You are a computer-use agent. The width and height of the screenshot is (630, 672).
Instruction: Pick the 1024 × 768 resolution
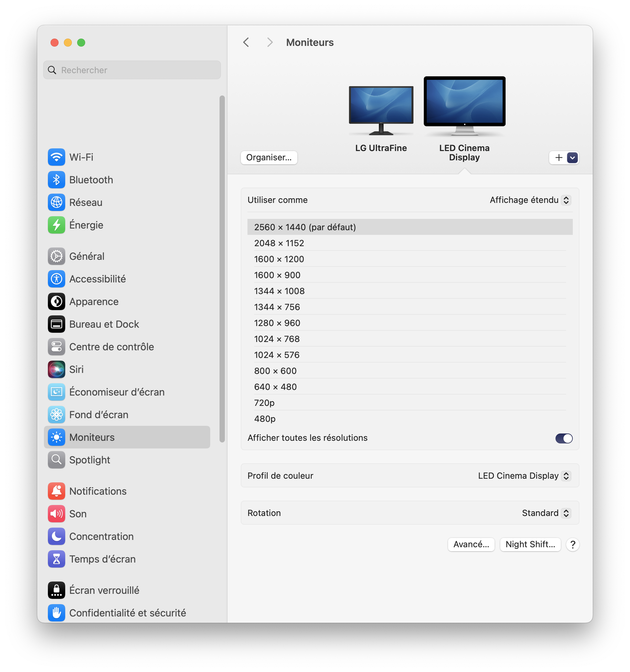click(x=410, y=339)
